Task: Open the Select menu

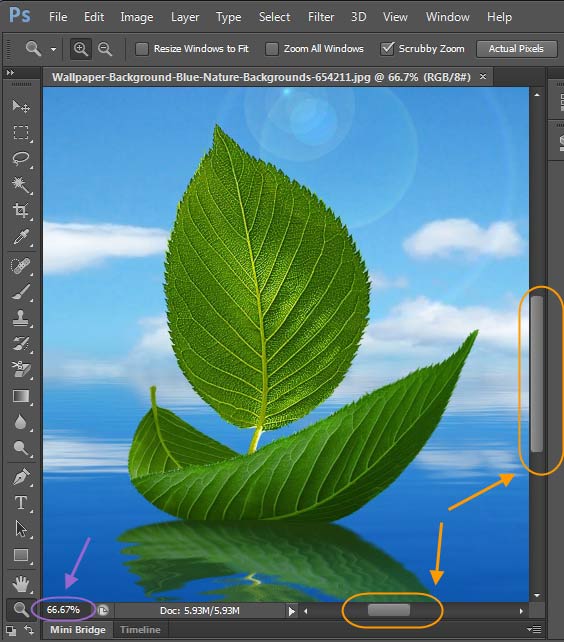Action: click(x=274, y=17)
